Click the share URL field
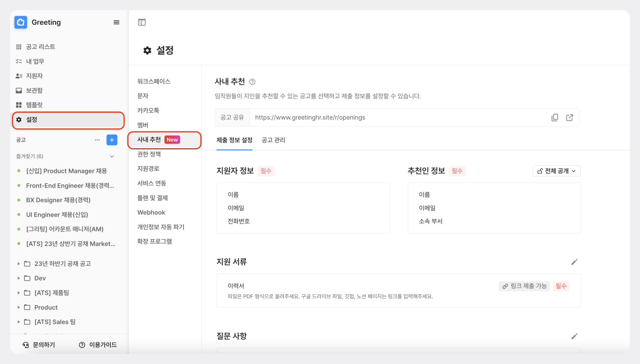Screen dimensions: 640x364 [x=395, y=117]
